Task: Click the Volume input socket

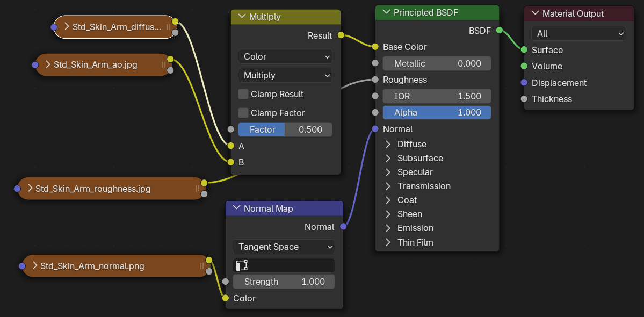Action: [524, 66]
